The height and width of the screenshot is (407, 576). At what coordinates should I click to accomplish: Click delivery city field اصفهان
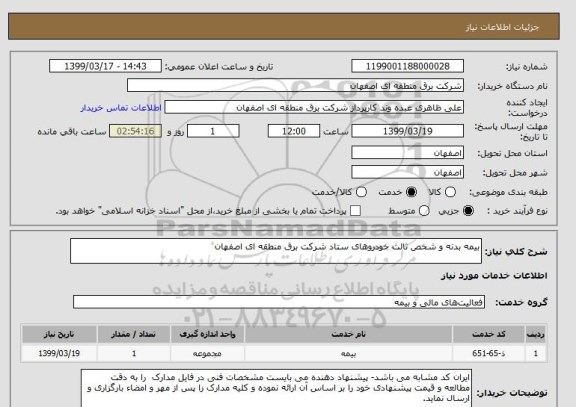(x=407, y=172)
